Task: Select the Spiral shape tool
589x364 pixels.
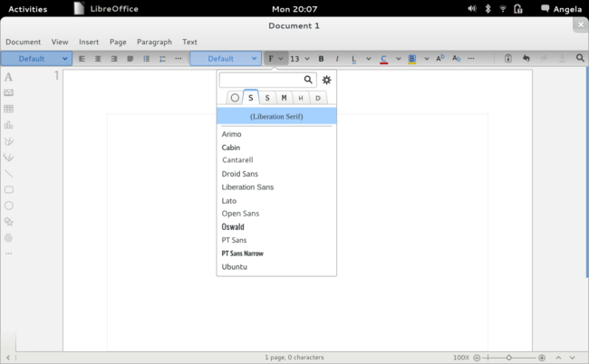Action: [x=9, y=238]
